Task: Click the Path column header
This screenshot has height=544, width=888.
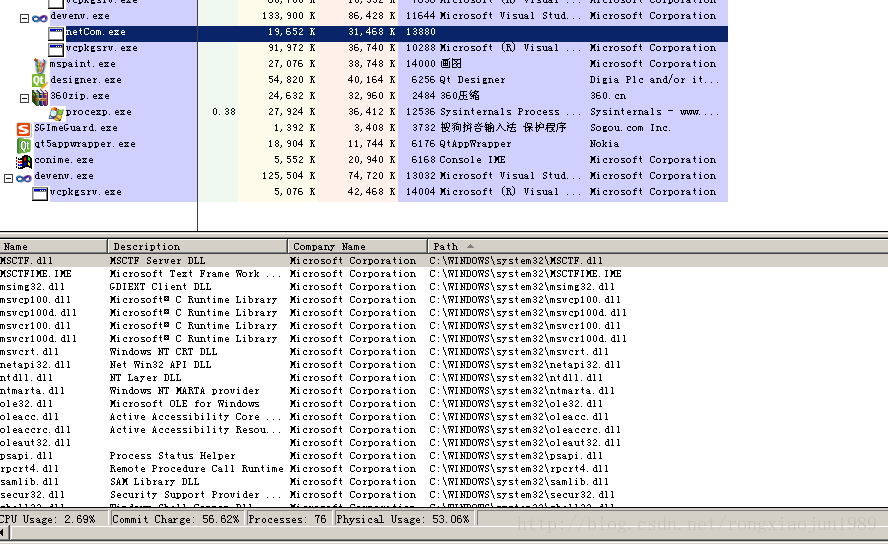Action: pos(658,246)
